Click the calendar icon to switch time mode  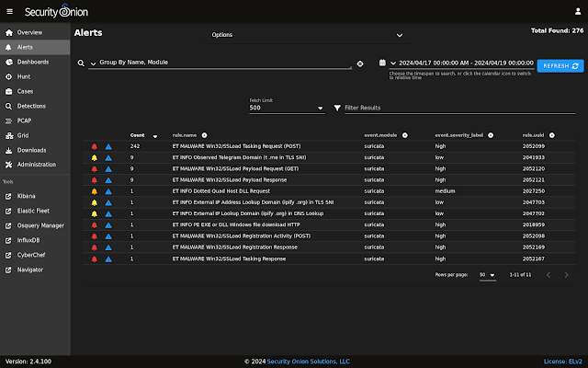tap(382, 63)
